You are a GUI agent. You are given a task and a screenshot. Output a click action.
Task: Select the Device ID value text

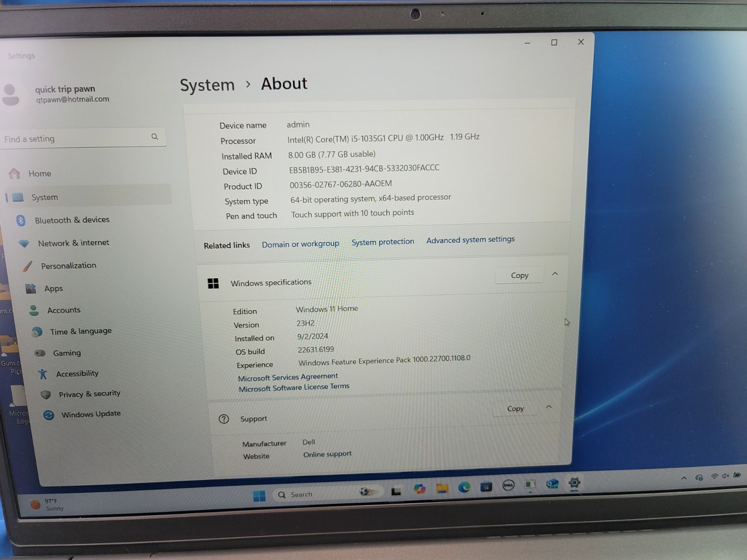pos(364,168)
